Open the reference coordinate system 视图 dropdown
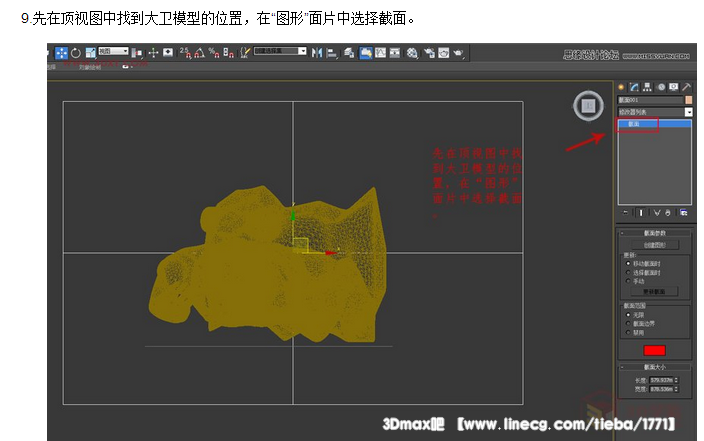704x441 pixels. [x=113, y=52]
